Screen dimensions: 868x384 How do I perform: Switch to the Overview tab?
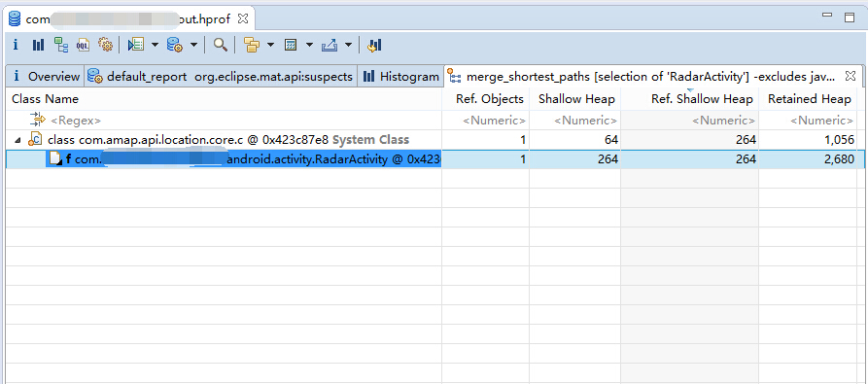46,77
